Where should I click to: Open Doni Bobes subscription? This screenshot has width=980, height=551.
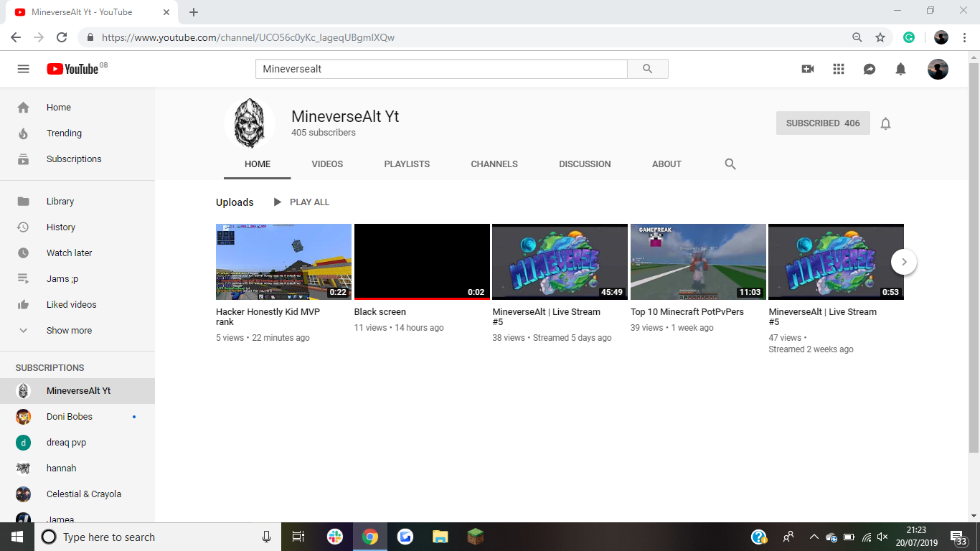[77, 417]
